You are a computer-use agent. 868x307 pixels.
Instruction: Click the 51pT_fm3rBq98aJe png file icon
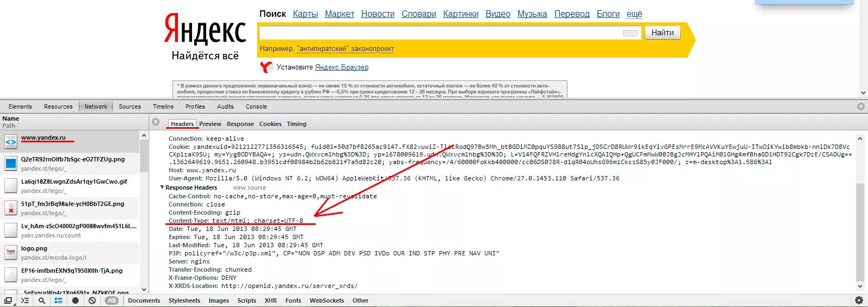tap(11, 208)
